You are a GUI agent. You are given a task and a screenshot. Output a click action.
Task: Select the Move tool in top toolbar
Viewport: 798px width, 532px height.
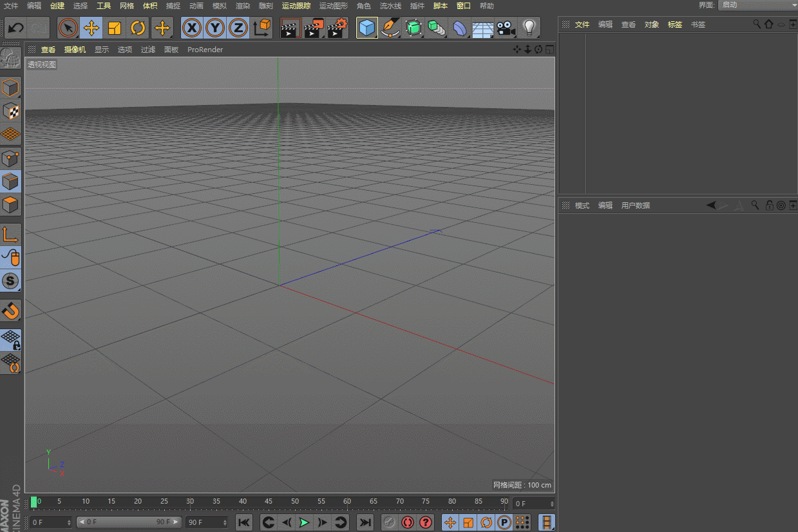tap(91, 28)
